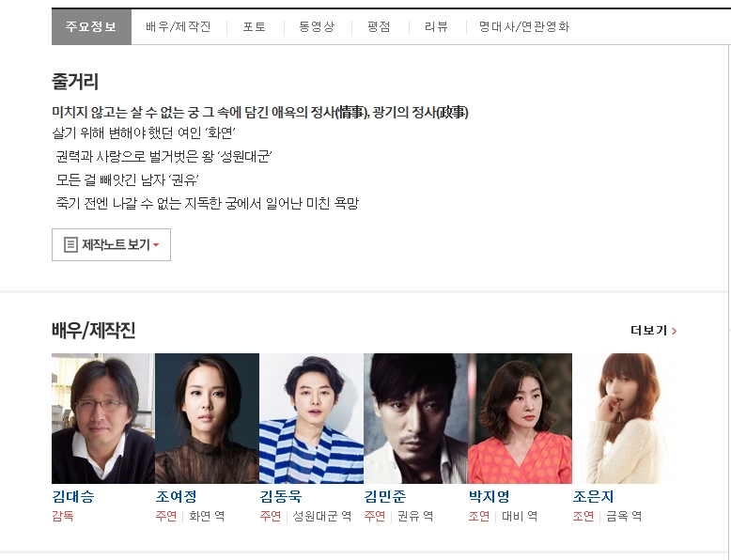Open the 리뷰 tab
This screenshot has height=560, width=731.
pyautogui.click(x=436, y=26)
